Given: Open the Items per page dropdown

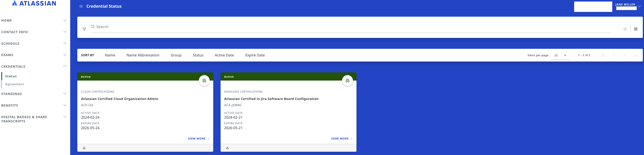Looking at the screenshot, I should (560, 56).
